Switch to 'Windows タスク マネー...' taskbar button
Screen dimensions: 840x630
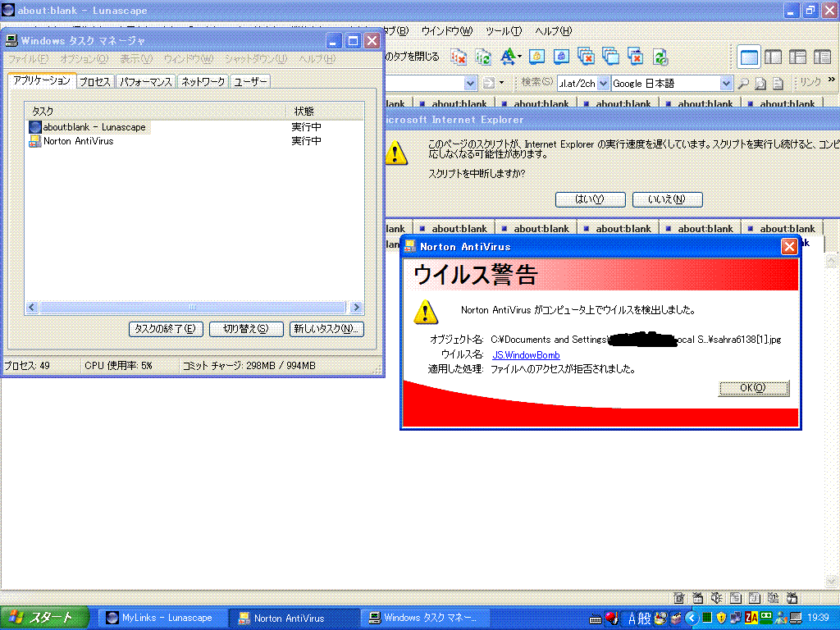coord(426,618)
